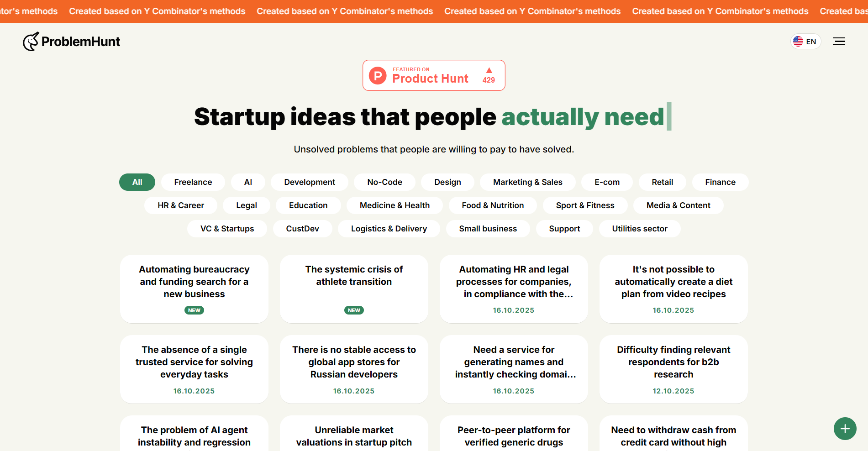The height and width of the screenshot is (451, 868).
Task: Open the hamburger menu icon
Action: (x=839, y=42)
